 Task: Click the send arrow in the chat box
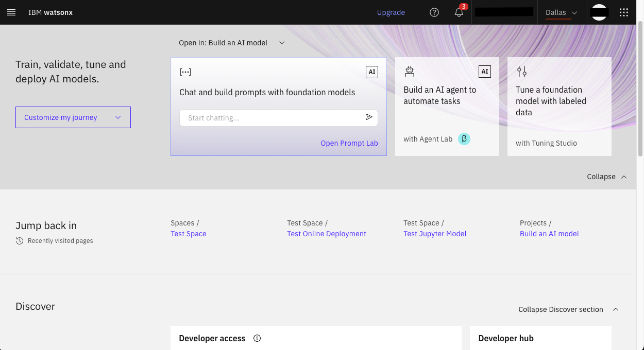(x=369, y=117)
